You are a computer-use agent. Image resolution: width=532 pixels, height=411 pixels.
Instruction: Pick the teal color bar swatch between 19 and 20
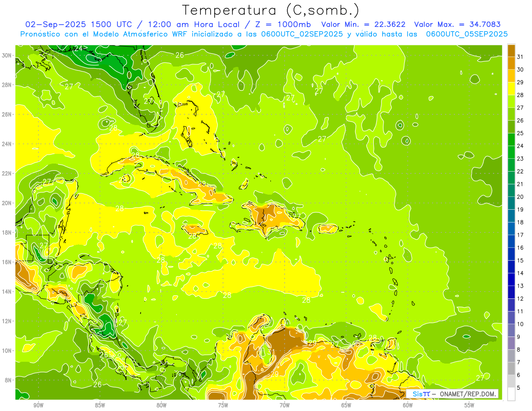pos(511,204)
